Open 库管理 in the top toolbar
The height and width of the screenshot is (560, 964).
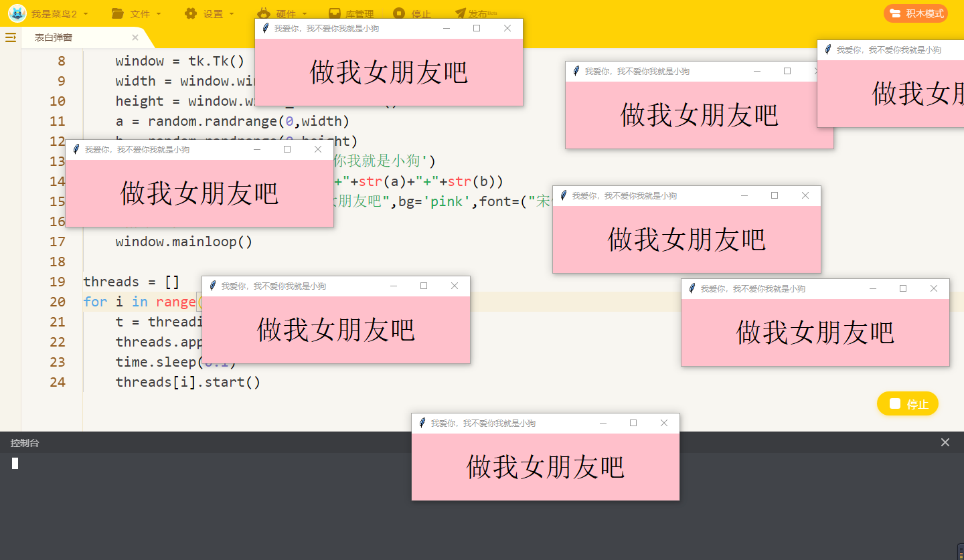(351, 13)
